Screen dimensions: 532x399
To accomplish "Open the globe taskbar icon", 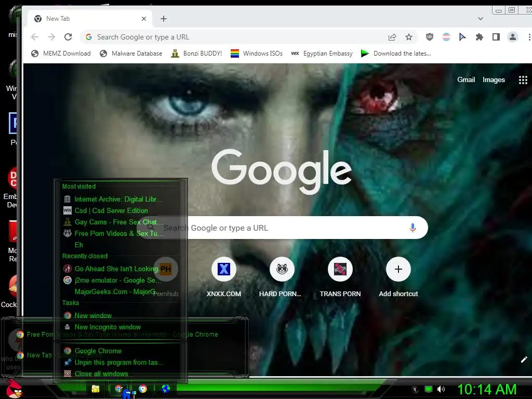I will pyautogui.click(x=166, y=389).
